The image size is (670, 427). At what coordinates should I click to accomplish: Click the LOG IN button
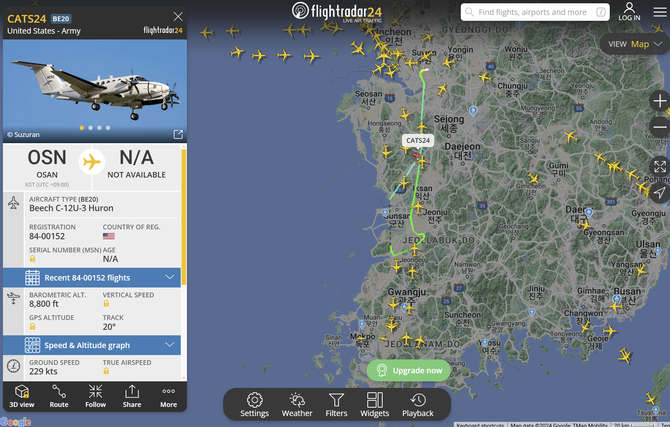point(629,12)
